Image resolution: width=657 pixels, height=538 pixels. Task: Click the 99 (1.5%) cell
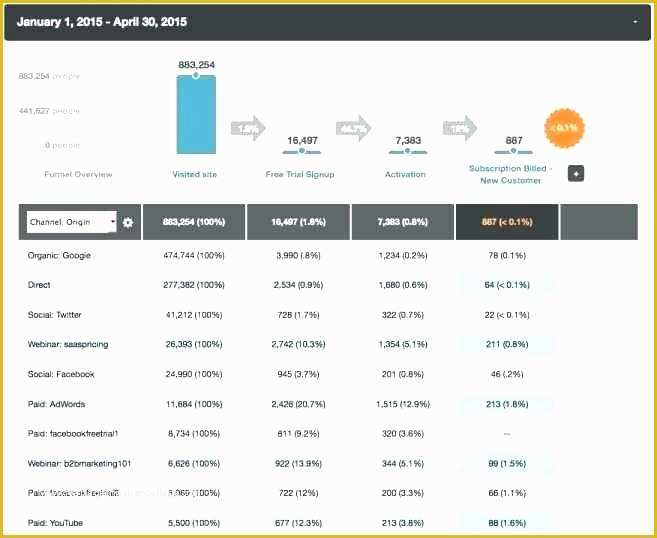pyautogui.click(x=507, y=463)
